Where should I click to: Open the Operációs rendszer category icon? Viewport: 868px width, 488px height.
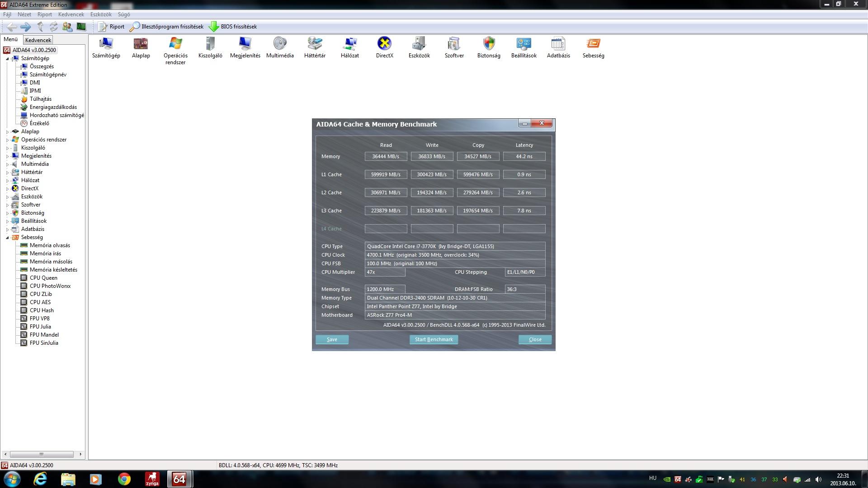click(x=175, y=51)
